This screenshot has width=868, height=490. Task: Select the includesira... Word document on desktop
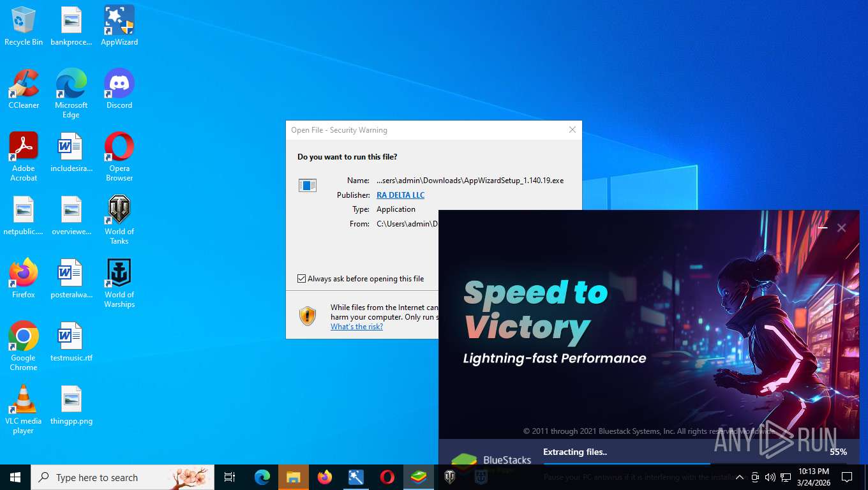coord(71,152)
